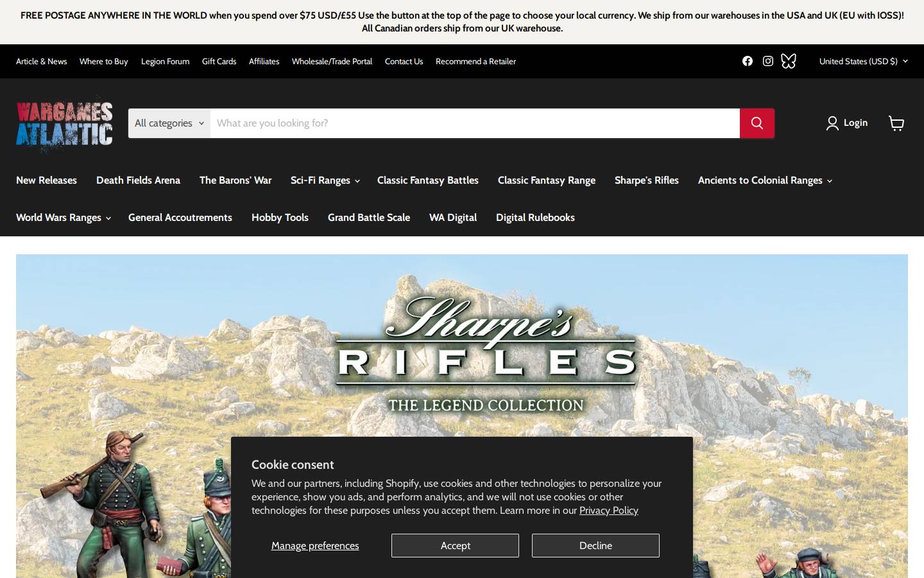
Task: Open Contact Us link
Action: [x=404, y=61]
